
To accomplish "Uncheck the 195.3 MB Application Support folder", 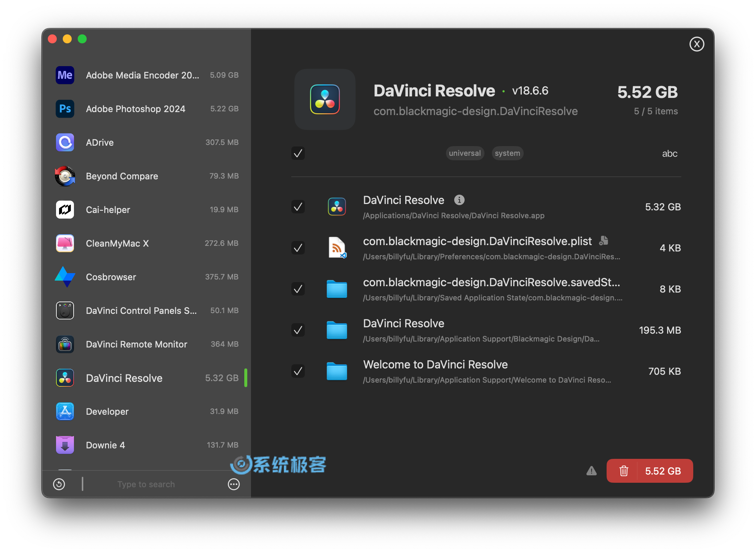I will [x=298, y=330].
